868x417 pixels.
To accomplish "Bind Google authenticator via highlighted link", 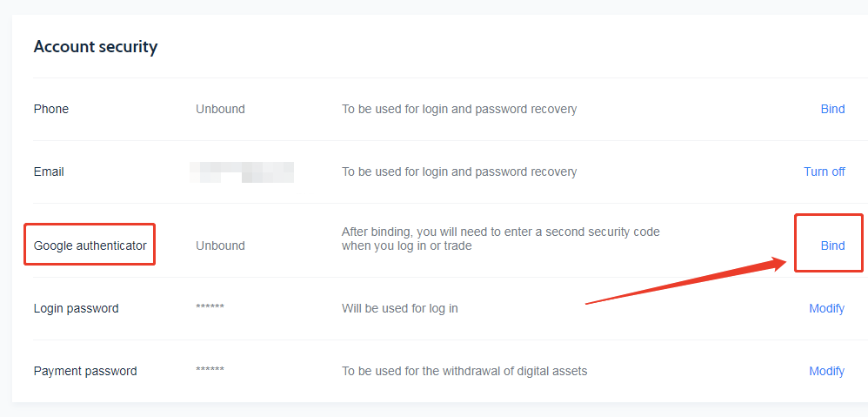I will tap(832, 245).
